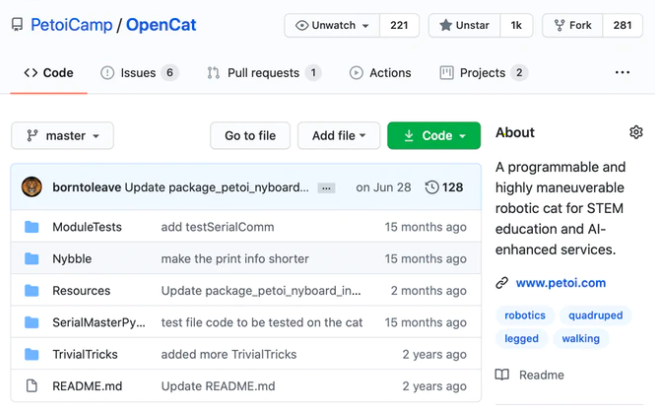Click the Readme book icon

pyautogui.click(x=502, y=375)
